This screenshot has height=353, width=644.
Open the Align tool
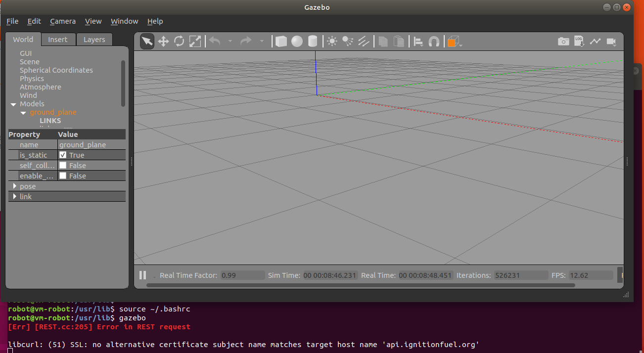pos(418,42)
